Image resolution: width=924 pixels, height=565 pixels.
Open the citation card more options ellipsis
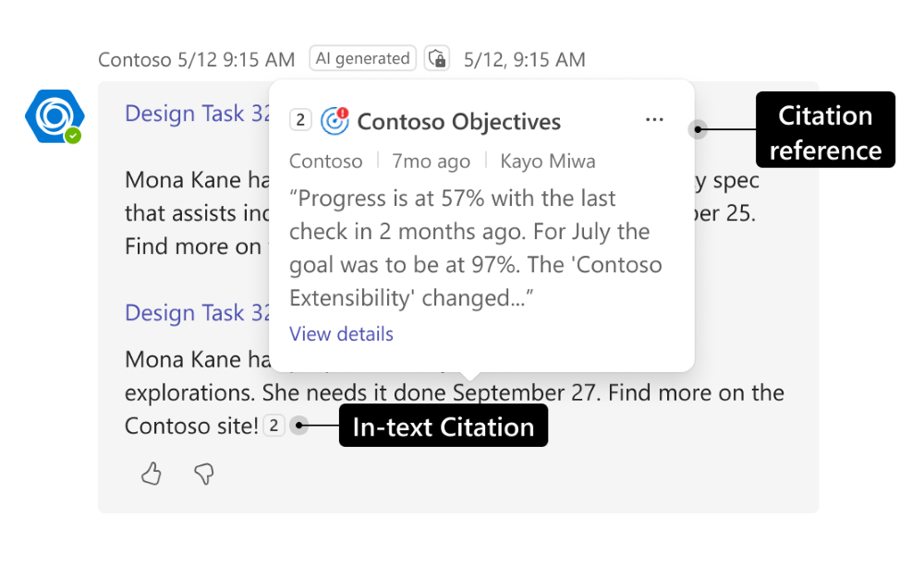pos(654,120)
